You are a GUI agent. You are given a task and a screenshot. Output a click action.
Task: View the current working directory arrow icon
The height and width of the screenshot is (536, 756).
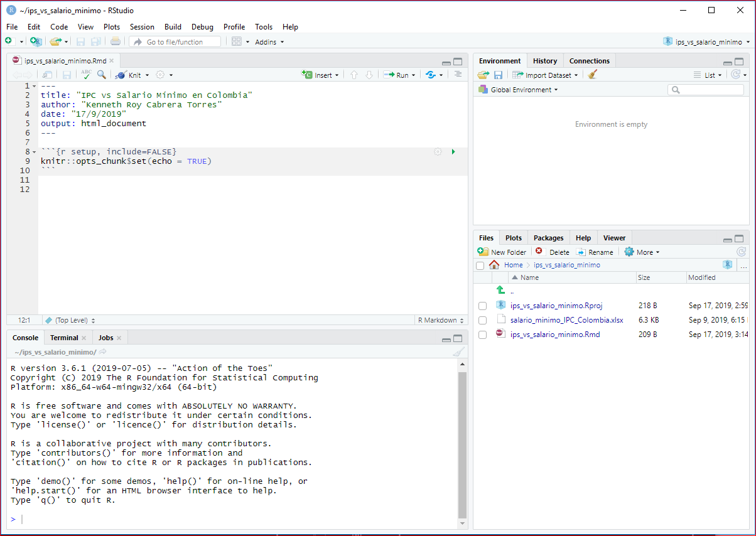click(x=103, y=351)
